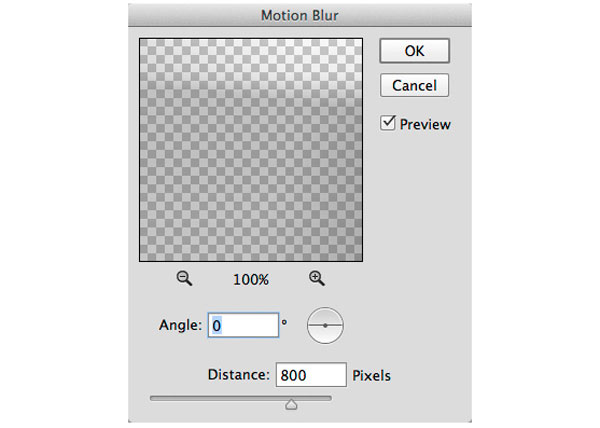Click the center dot of angle dial
Screen dimensions: 600x428
click(x=325, y=325)
